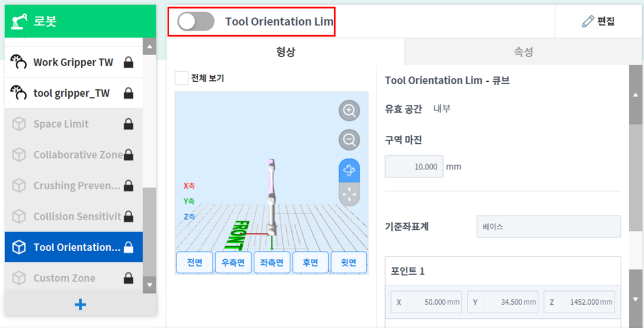Image resolution: width=644 pixels, height=328 pixels.
Task: Zoom in on the 3D robot view
Action: pyautogui.click(x=349, y=110)
